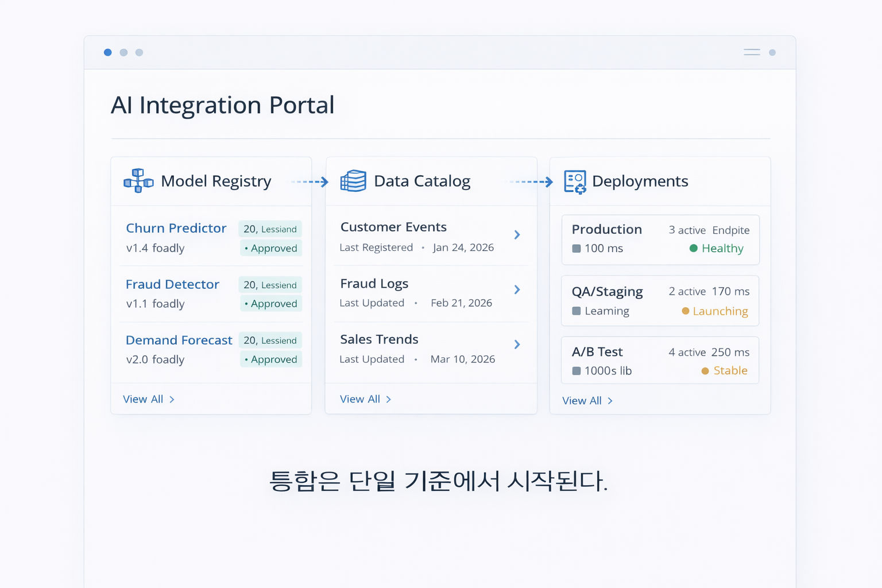Expand the Customer Events row chevron
The width and height of the screenshot is (882, 588).
[x=517, y=235]
